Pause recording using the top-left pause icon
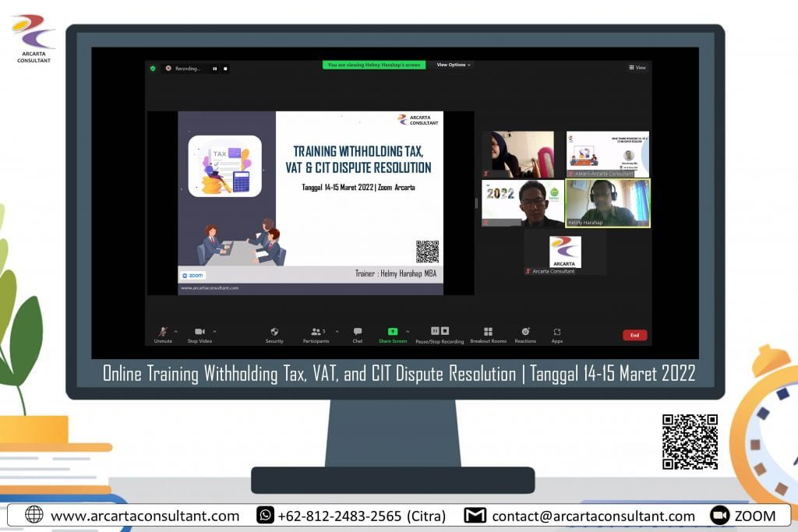798x532 pixels. 214,69
